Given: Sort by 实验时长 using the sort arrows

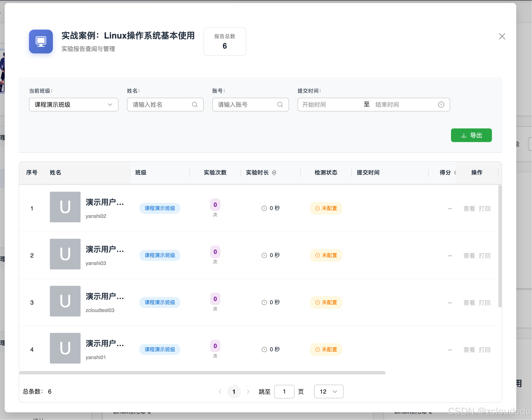Looking at the screenshot, I should [x=274, y=173].
